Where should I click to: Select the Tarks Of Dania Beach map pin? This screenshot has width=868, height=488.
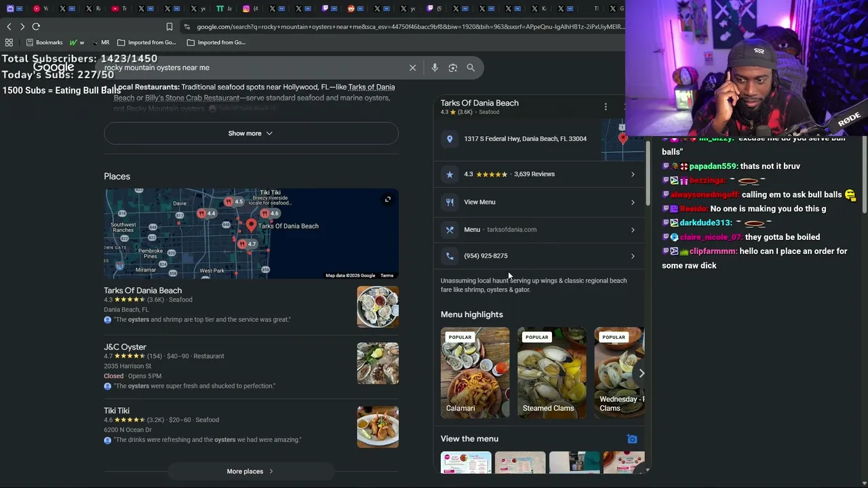[252, 226]
